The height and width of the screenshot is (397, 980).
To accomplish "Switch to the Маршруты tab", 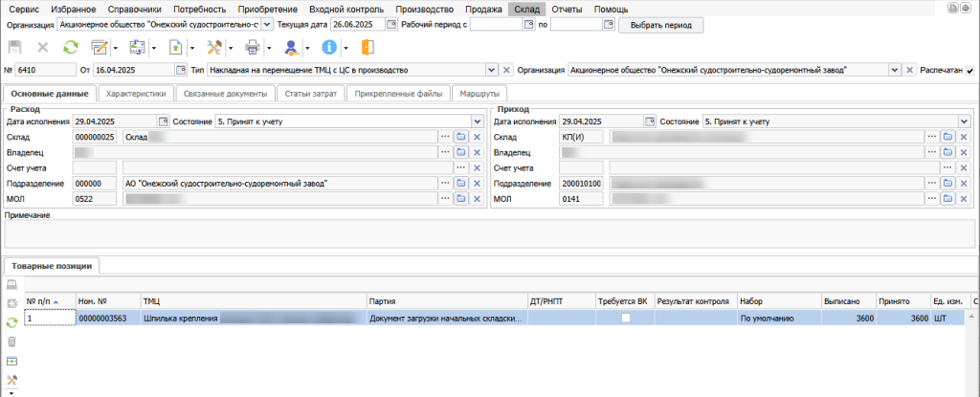I will [x=479, y=94].
